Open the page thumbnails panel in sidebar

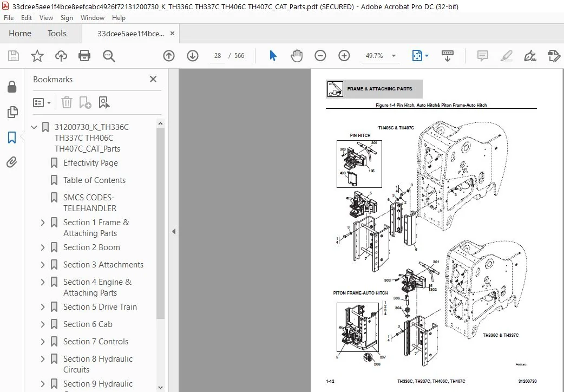12,112
